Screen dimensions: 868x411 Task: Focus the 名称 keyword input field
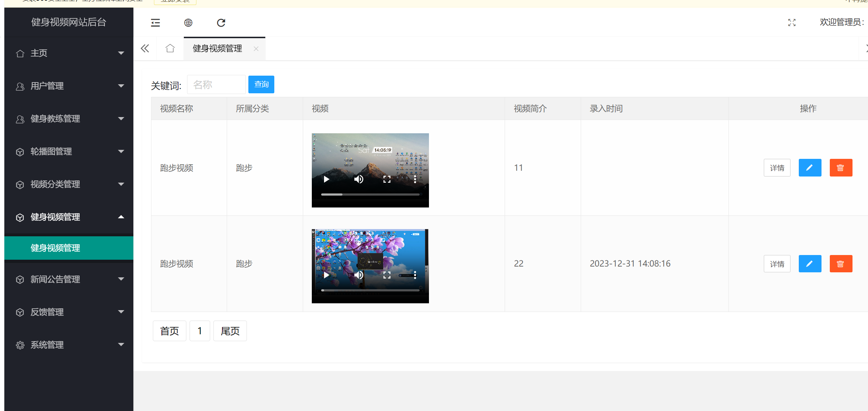coord(216,85)
